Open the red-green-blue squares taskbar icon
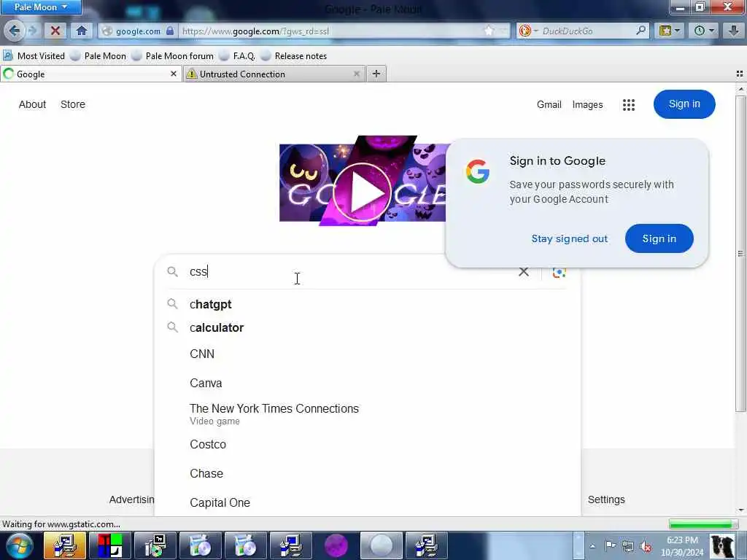 [110, 545]
